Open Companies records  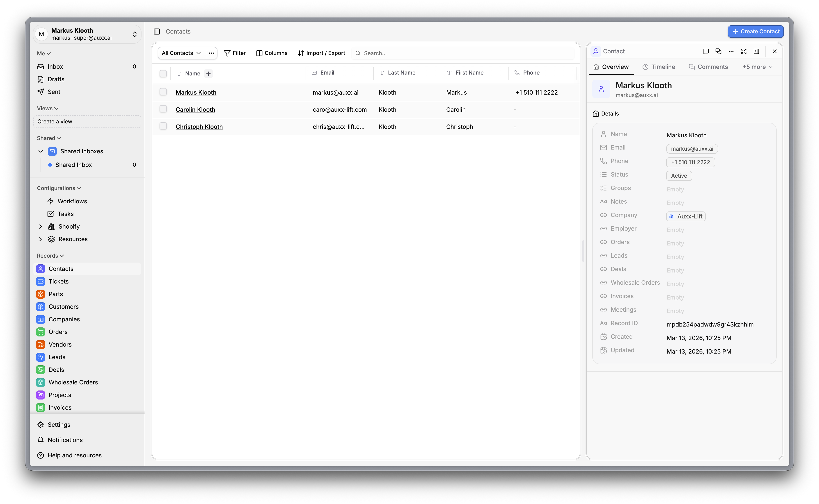point(87,319)
